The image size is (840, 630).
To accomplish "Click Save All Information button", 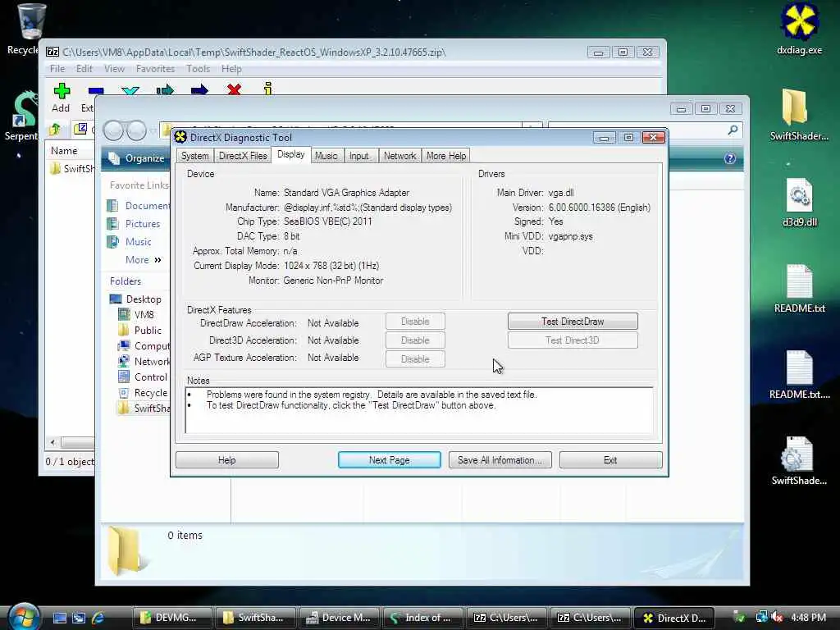I will 500,460.
